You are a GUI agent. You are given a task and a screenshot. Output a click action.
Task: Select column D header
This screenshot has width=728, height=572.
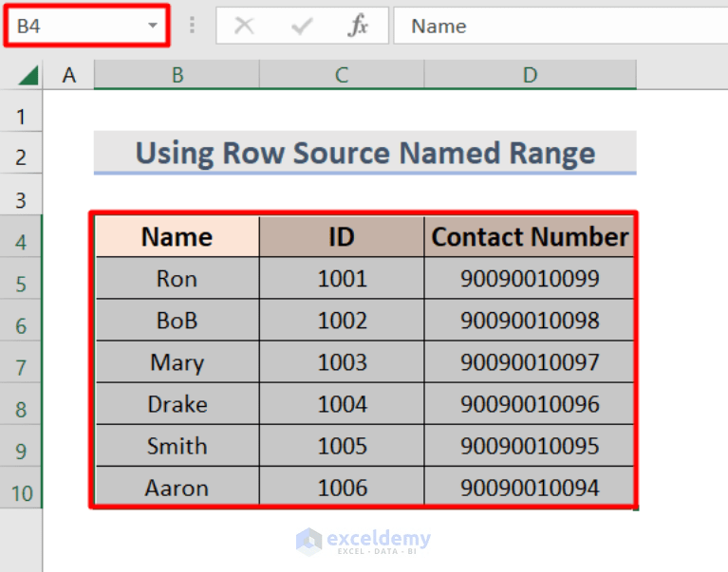pyautogui.click(x=530, y=75)
